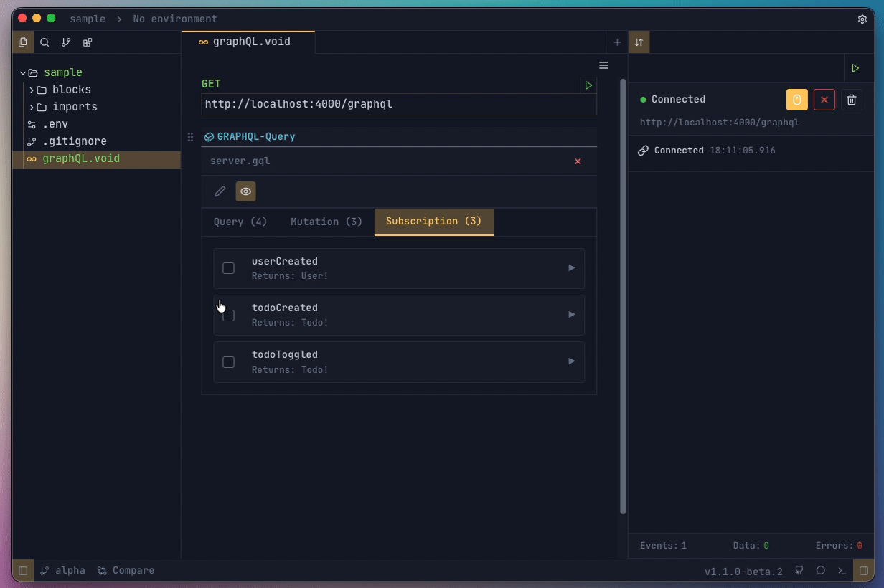Select the git branch icon in the sidebar
This screenshot has width=884, height=588.
pyautogui.click(x=66, y=42)
